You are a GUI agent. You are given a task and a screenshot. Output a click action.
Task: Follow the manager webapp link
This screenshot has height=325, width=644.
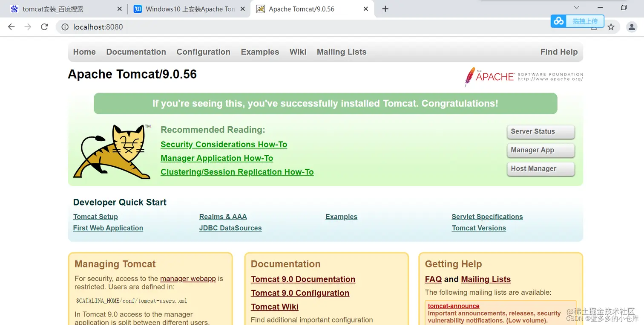[x=188, y=279]
